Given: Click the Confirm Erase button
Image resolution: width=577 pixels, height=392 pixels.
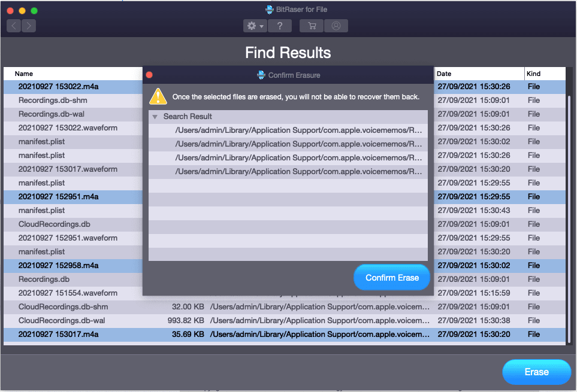Looking at the screenshot, I should 392,278.
